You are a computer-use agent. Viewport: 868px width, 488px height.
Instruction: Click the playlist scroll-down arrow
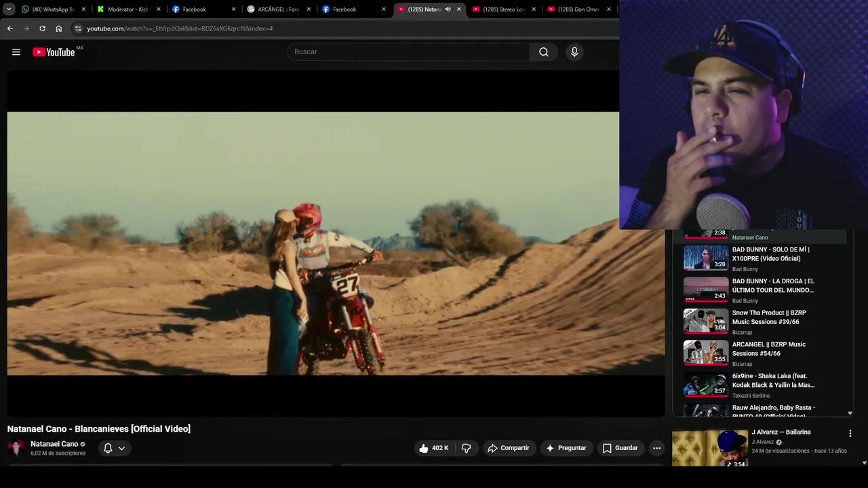(x=850, y=413)
